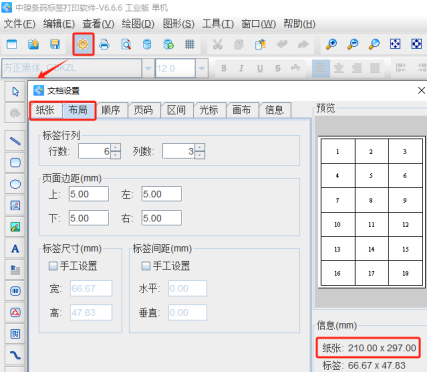Click the Bold B icon
This screenshot has width=428, height=372.
coord(224,68)
